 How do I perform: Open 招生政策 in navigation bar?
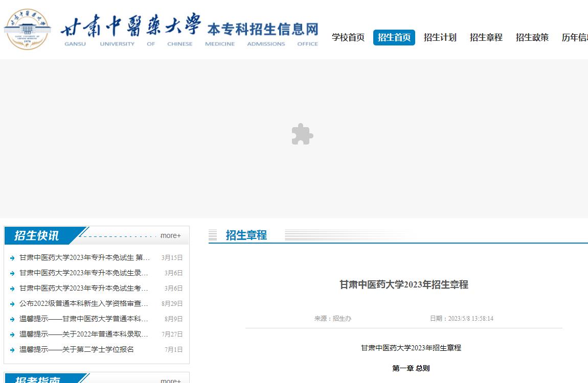532,37
